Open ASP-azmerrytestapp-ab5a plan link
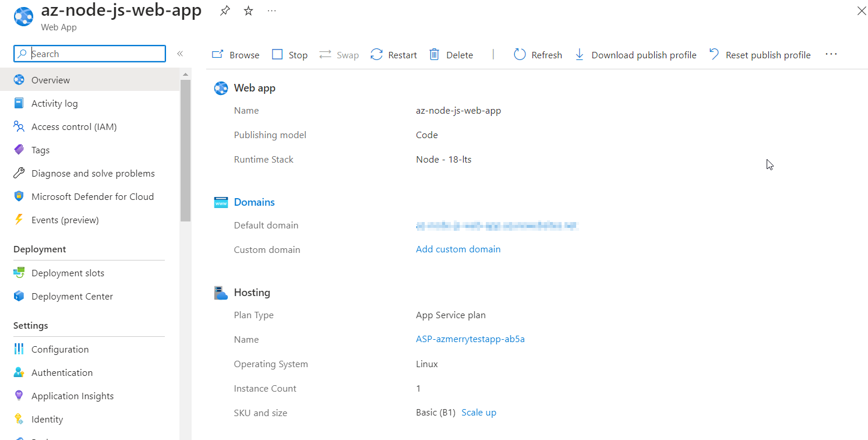Screen dimensions: 868x440 (470, 339)
